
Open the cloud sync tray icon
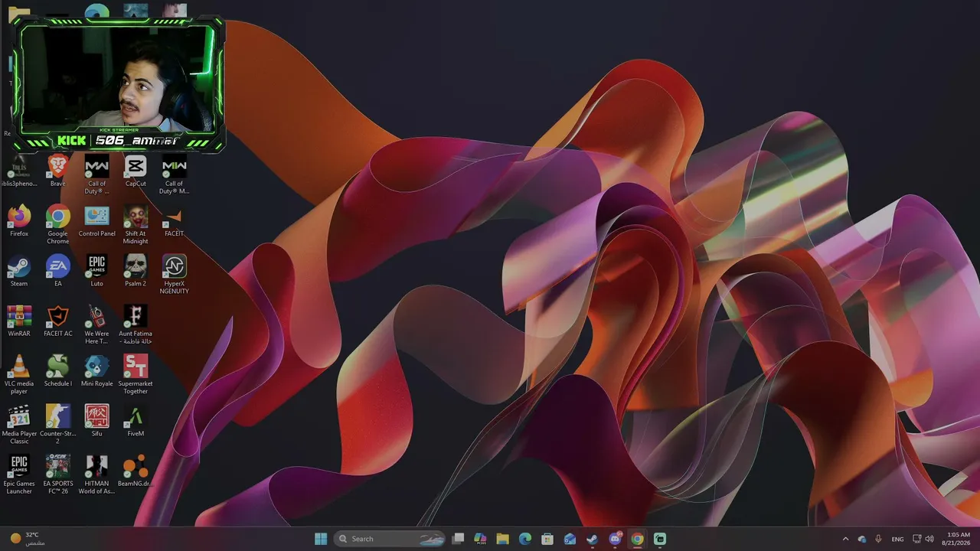coord(862,539)
